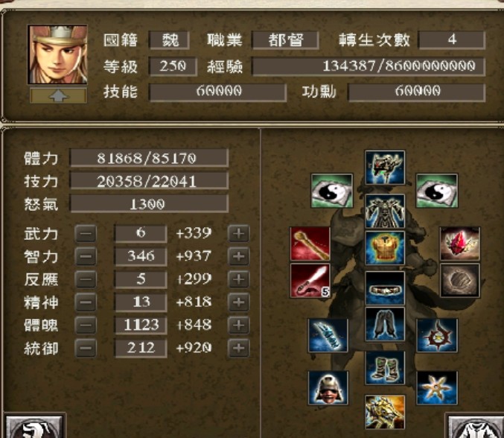This screenshot has width=504, height=438.
Task: Click the up arrow below the portrait
Action: click(x=58, y=96)
